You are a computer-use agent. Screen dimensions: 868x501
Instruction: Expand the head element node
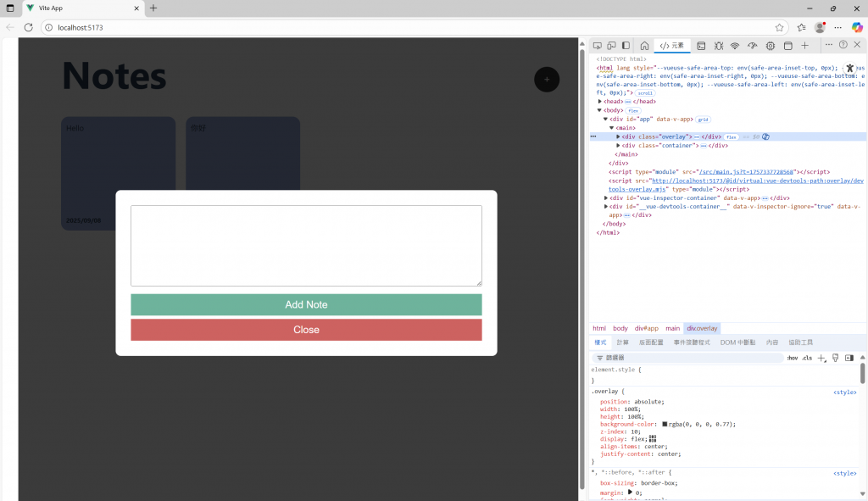point(599,102)
